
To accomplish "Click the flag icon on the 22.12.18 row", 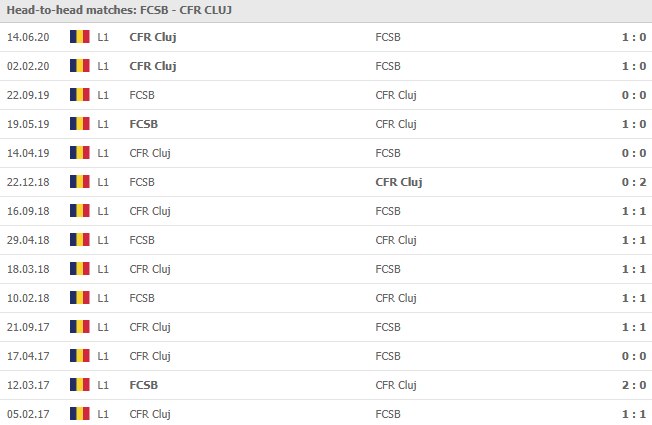I will (x=80, y=182).
